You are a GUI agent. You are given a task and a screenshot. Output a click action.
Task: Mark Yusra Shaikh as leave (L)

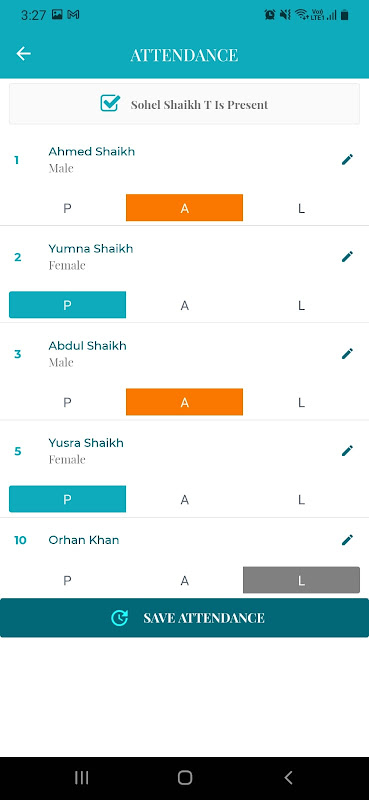[x=301, y=499]
